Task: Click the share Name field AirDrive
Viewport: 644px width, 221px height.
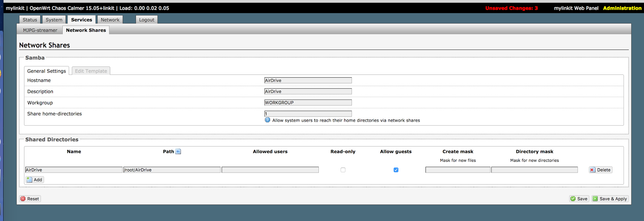Action: 74,170
